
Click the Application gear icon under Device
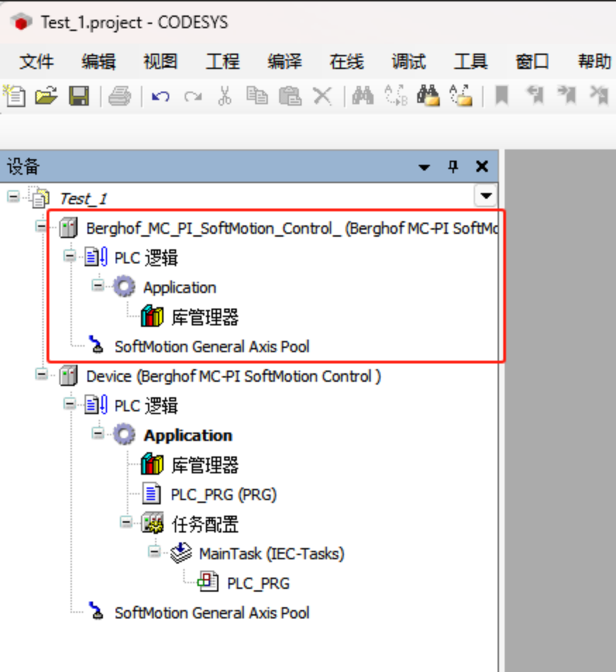pos(124,435)
